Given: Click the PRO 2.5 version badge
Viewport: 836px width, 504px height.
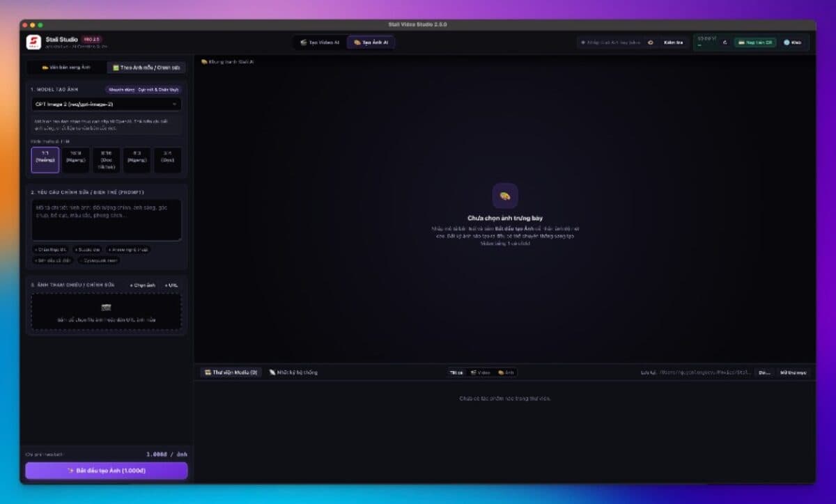Looking at the screenshot, I should pyautogui.click(x=92, y=39).
